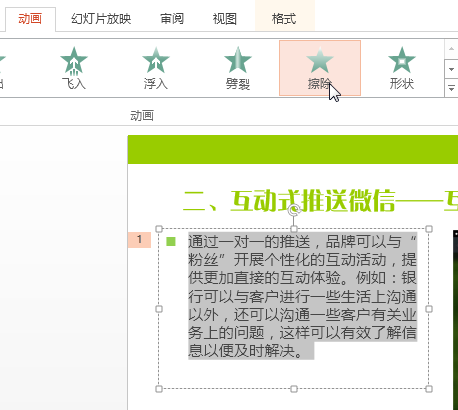Click the green bullet marker of the paragraph
Viewport: 458px width, 410px height.
(171, 241)
